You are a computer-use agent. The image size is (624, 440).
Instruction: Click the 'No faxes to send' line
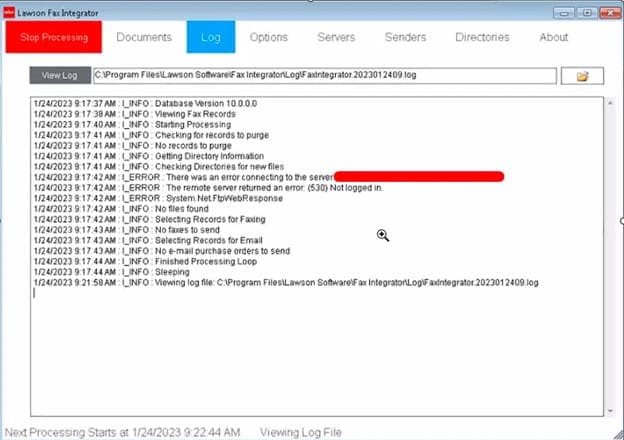point(127,230)
